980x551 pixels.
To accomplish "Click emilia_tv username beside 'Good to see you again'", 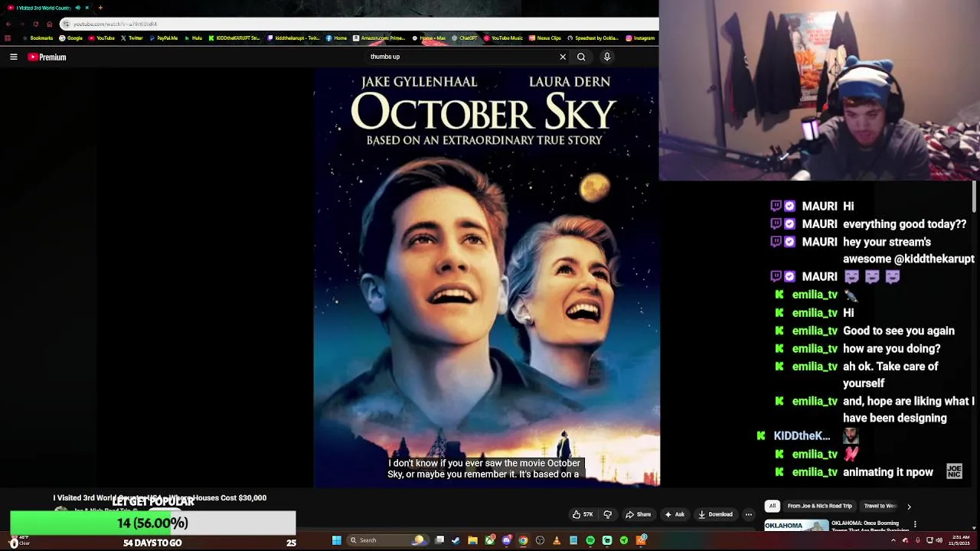I will (815, 331).
